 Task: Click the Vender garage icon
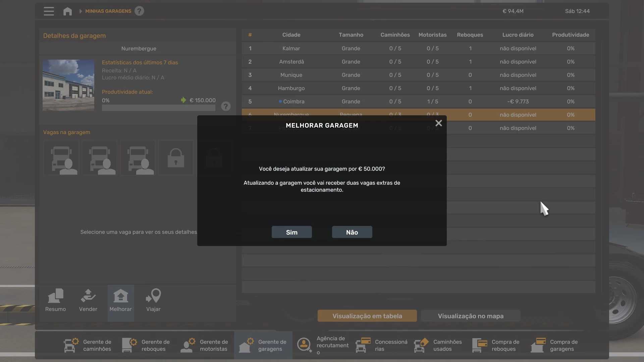click(88, 300)
